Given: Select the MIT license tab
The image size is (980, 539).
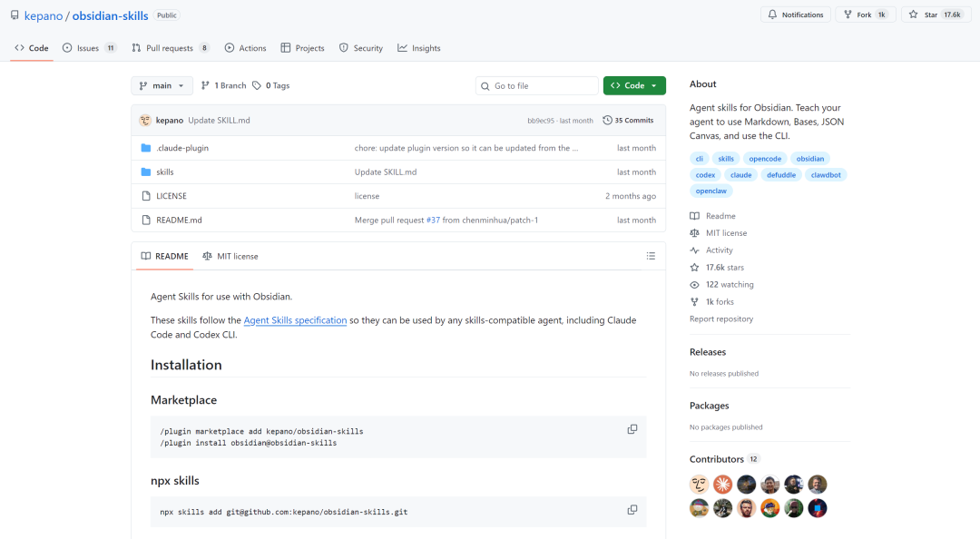Looking at the screenshot, I should 230,256.
